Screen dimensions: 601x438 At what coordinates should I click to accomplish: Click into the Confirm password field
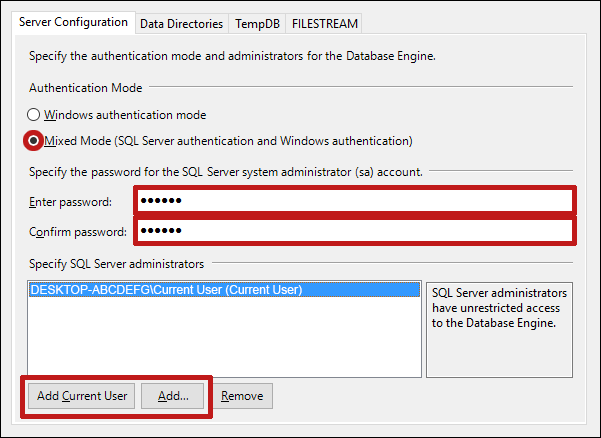(x=354, y=232)
